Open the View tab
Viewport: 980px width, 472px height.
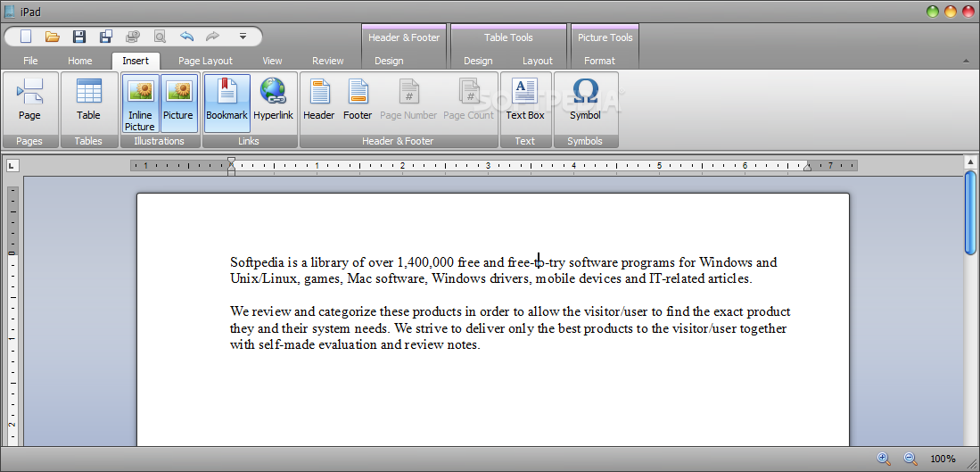[x=273, y=61]
